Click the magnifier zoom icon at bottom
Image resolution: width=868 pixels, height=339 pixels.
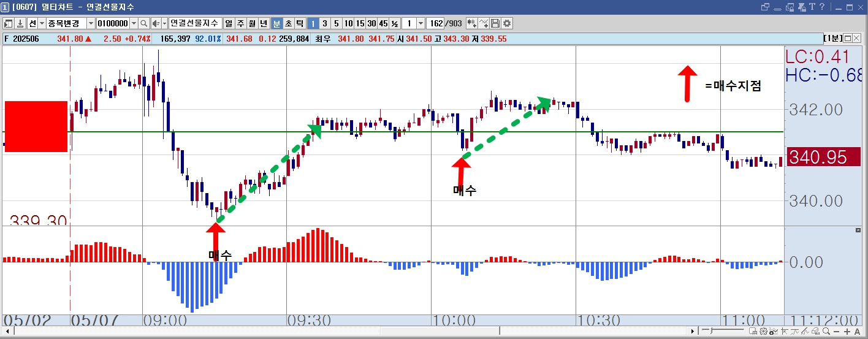tap(826, 331)
